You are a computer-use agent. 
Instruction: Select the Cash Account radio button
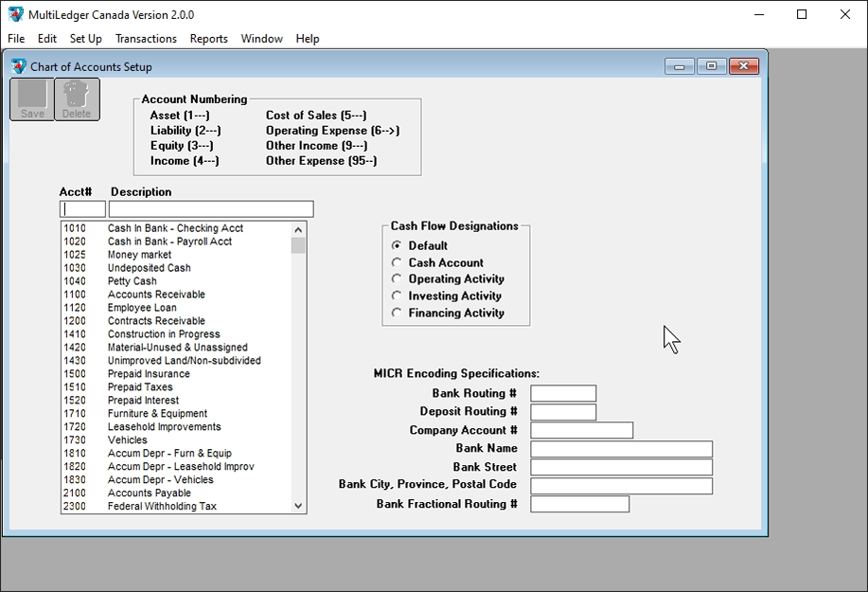point(398,262)
